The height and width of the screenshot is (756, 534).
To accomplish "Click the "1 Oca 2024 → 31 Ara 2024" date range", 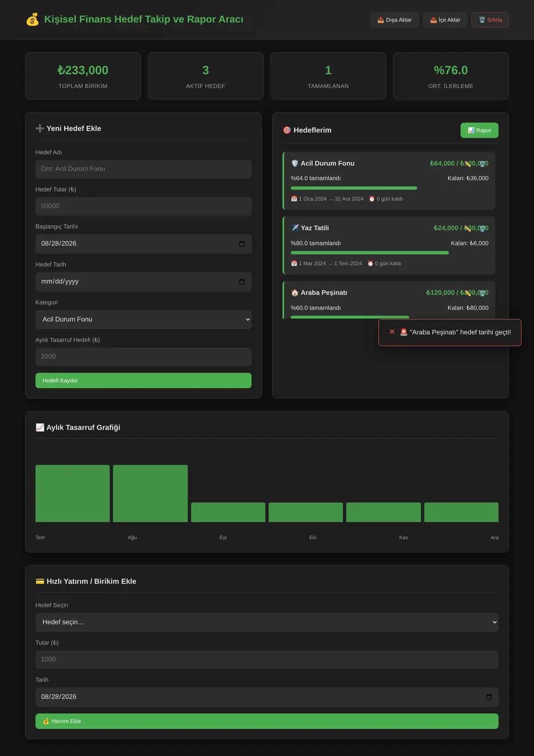I will pyautogui.click(x=331, y=199).
